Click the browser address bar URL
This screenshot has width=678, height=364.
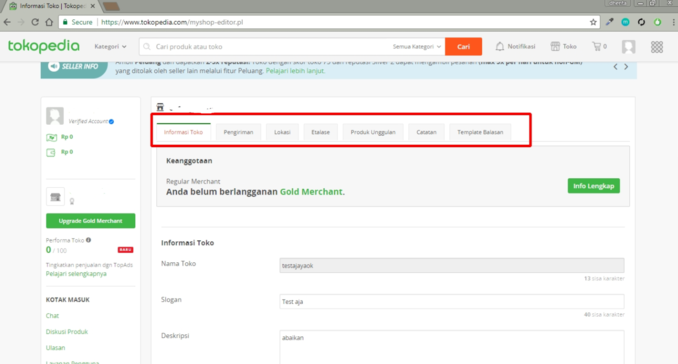(172, 22)
